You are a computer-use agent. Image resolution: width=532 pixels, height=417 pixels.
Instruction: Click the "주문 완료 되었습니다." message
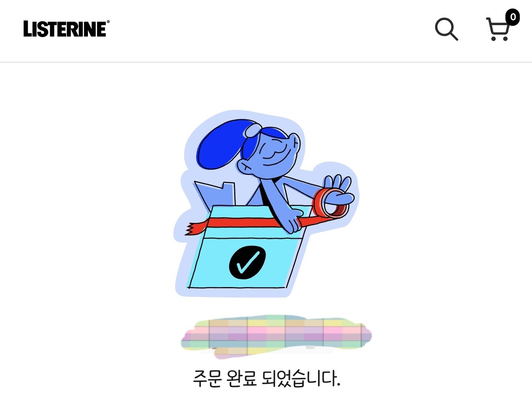266,379
